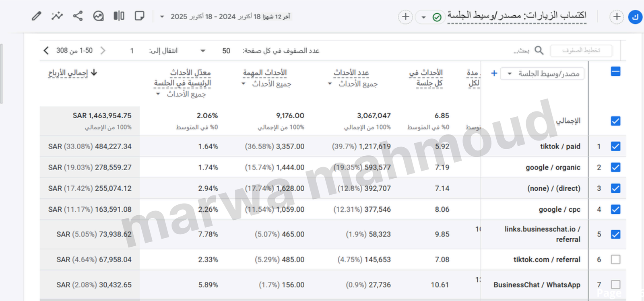Viewport: 644px width, 301px height.
Task: Click the share report icon
Action: [x=78, y=16]
